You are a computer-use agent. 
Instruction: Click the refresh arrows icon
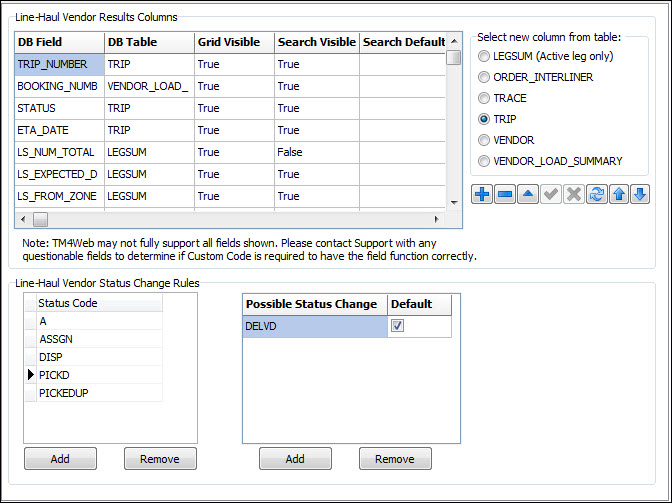pos(597,195)
